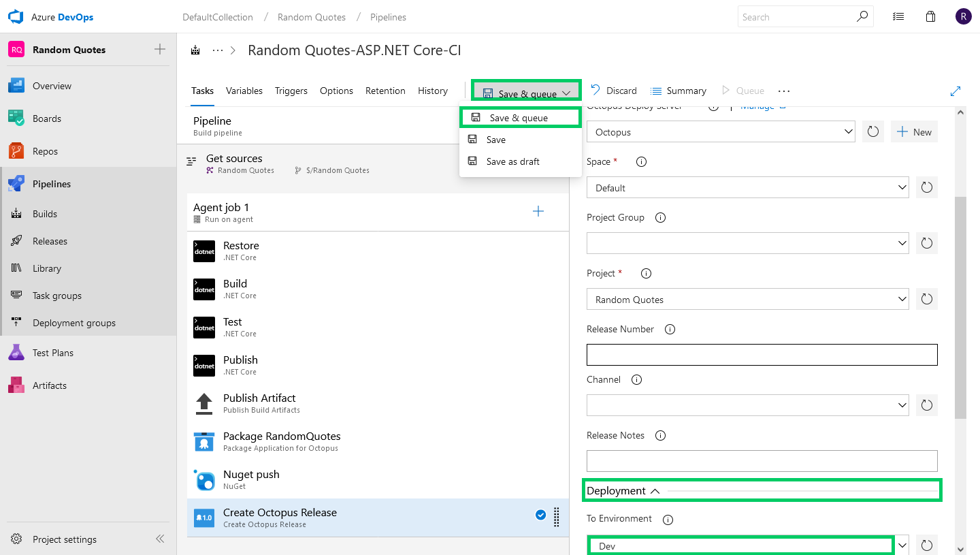Image resolution: width=980 pixels, height=555 pixels.
Task: Focus the Release Number input field
Action: pos(762,355)
